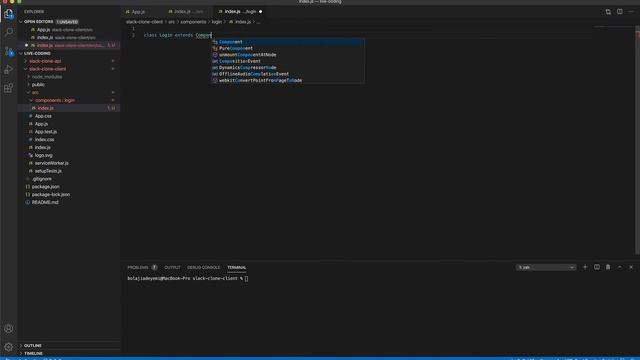
Task: Open editor More Actions ellipsis
Action: click(631, 11)
